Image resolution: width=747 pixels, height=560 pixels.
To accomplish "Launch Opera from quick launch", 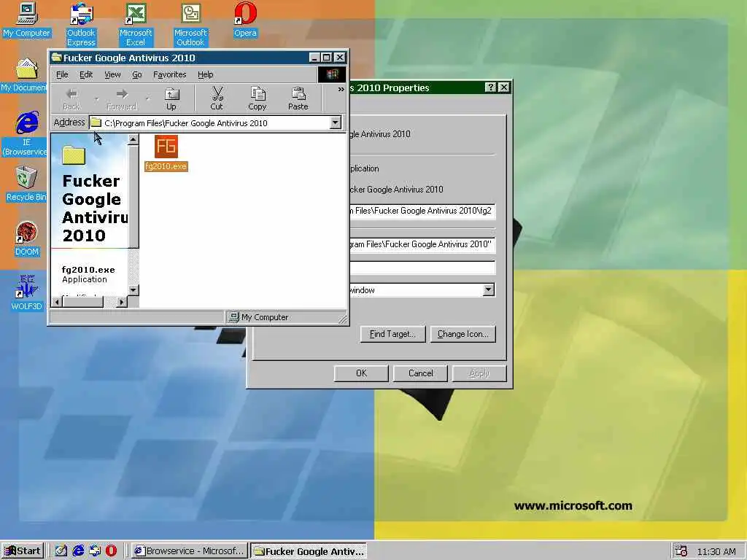I will (x=111, y=551).
